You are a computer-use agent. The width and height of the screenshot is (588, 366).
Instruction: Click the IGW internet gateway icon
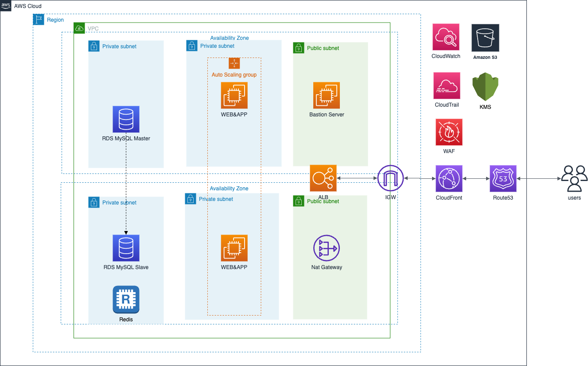390,178
